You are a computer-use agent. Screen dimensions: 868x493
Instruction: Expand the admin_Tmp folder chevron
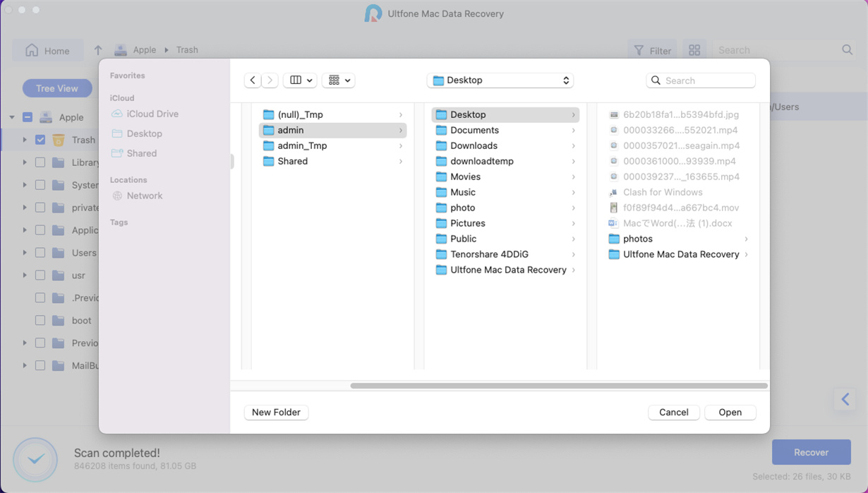click(x=401, y=145)
